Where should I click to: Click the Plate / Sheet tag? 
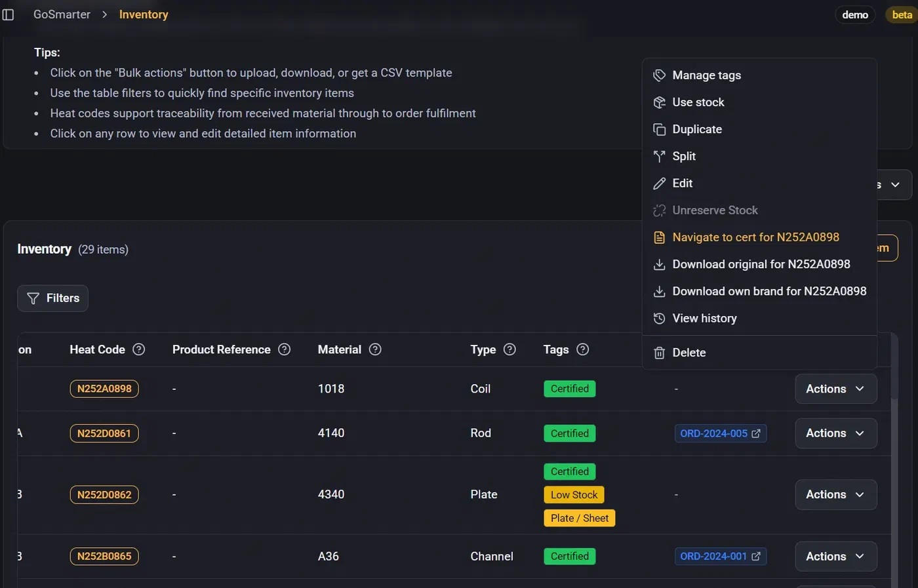point(580,519)
